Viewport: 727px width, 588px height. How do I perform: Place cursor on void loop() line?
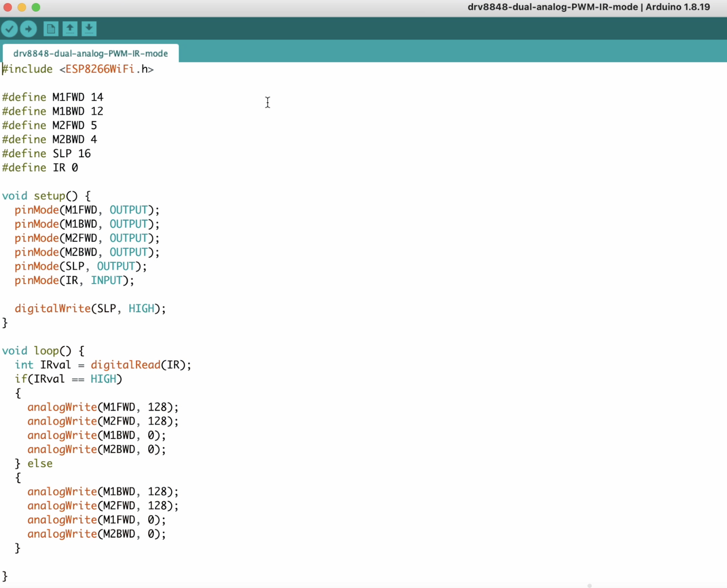point(43,351)
